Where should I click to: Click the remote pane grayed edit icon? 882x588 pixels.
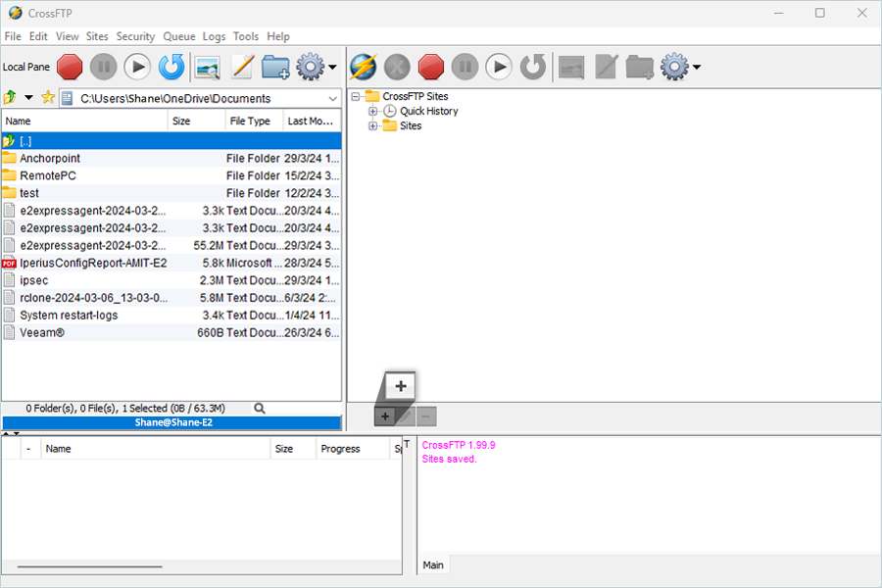607,67
